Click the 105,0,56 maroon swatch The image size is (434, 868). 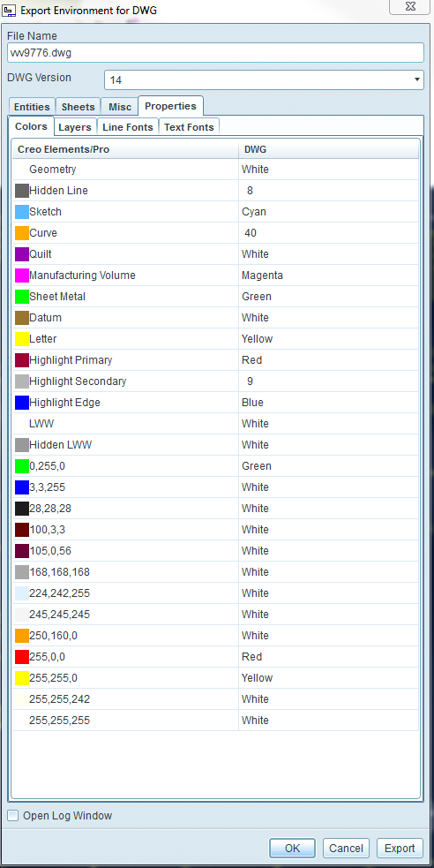tap(22, 551)
